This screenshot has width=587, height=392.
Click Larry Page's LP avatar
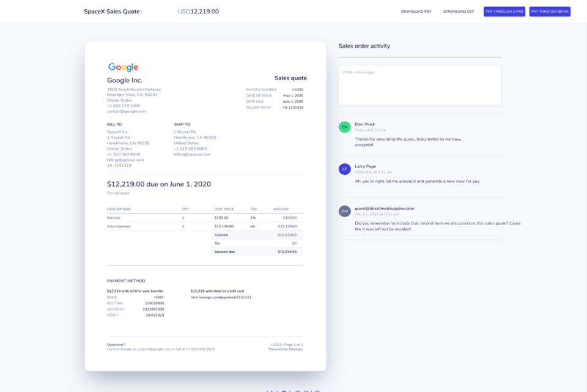click(x=344, y=169)
